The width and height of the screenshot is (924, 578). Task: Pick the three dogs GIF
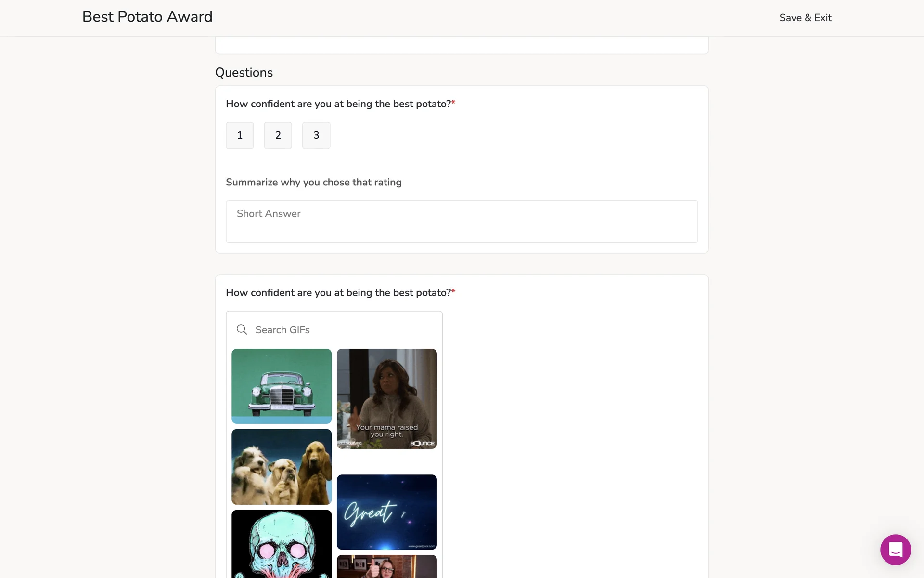pos(282,467)
